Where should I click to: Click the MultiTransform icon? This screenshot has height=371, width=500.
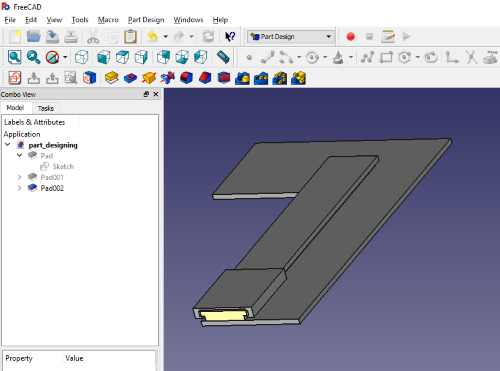pos(298,78)
